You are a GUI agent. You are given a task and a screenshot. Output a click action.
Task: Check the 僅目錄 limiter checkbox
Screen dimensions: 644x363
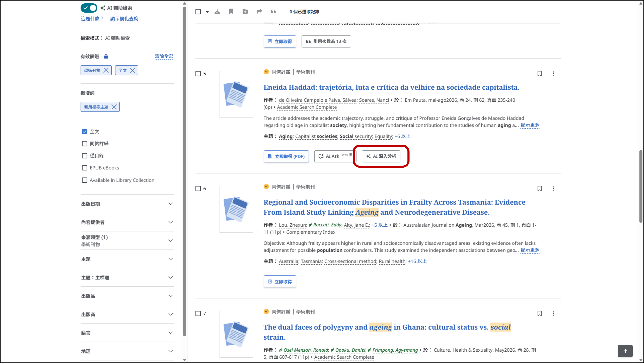tap(84, 156)
